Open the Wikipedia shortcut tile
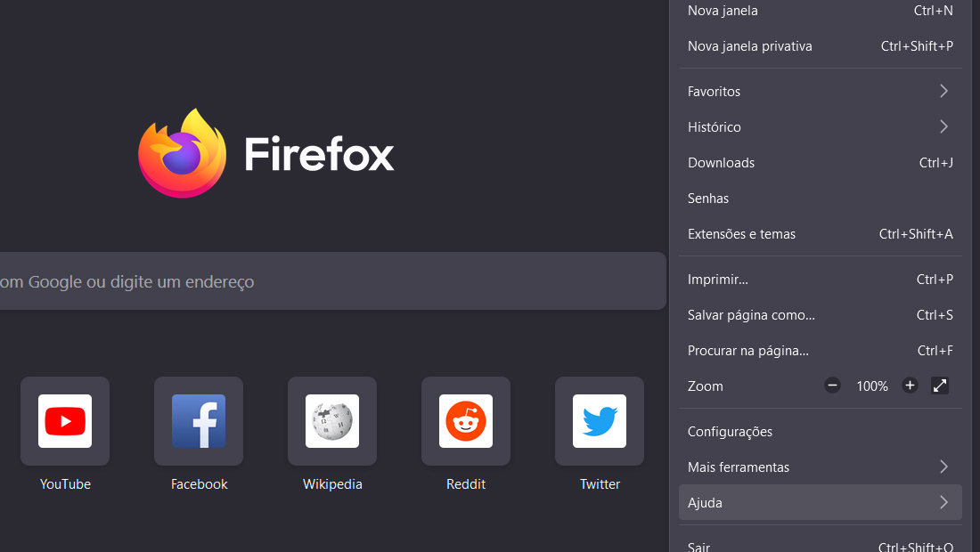Screen dimensions: 980x552 332,421
